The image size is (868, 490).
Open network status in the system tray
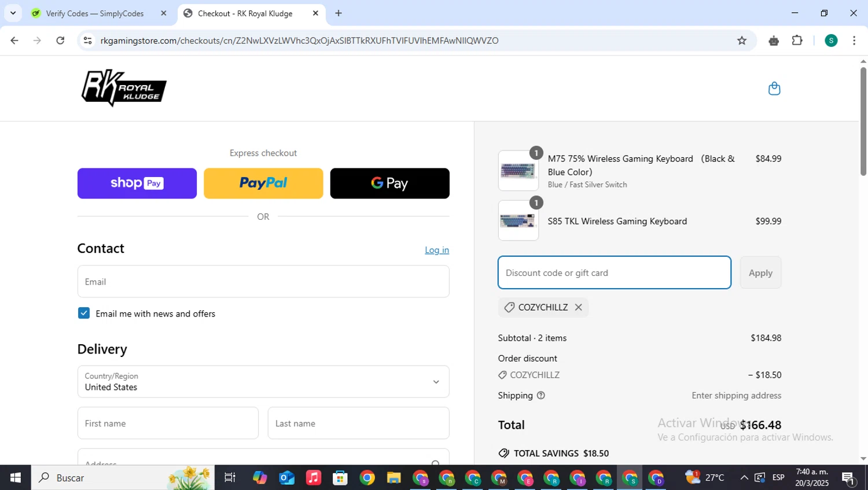tap(760, 478)
